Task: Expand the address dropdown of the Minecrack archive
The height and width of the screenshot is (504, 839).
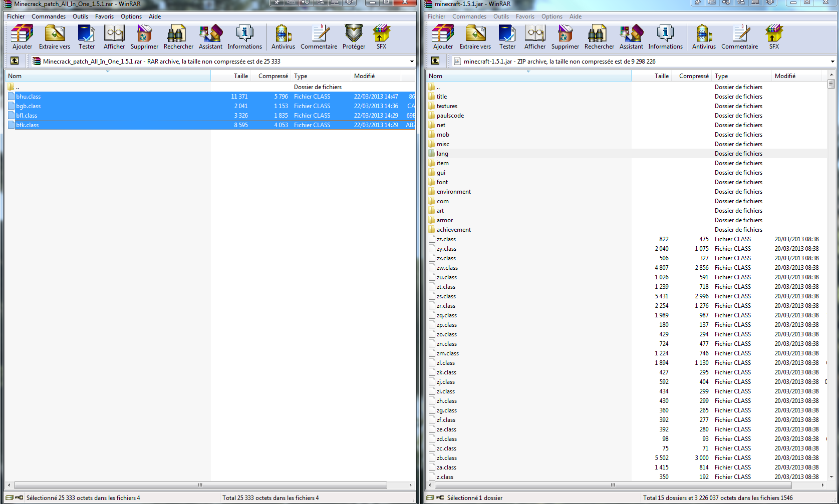Action: [x=412, y=62]
